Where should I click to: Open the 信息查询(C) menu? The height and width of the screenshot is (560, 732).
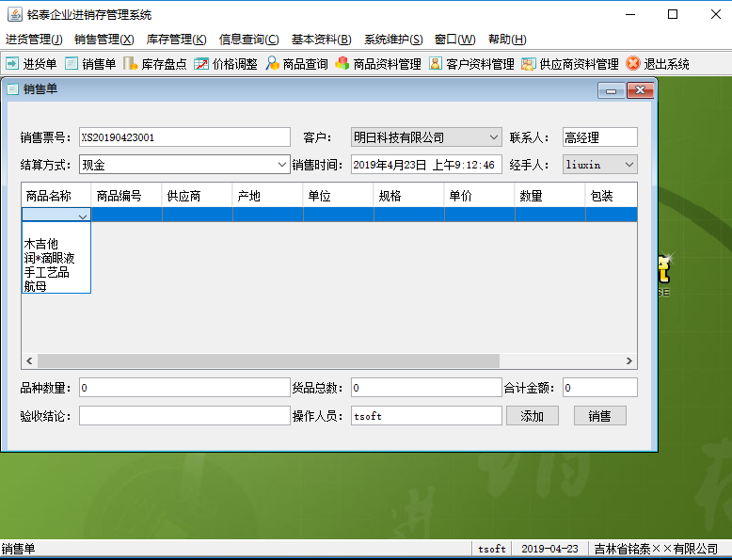pyautogui.click(x=248, y=40)
